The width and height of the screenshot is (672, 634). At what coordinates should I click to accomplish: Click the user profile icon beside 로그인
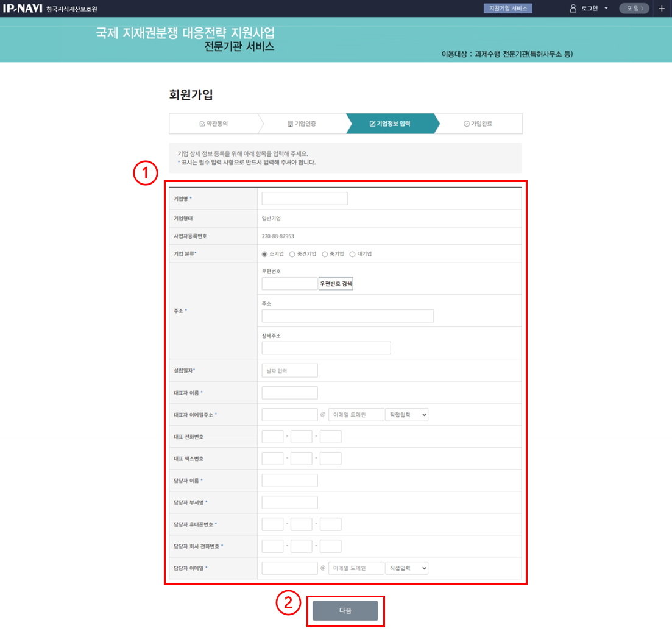[573, 9]
